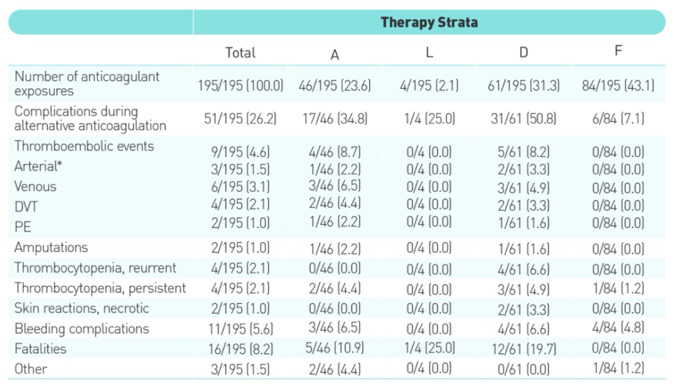Select the Number of anticoagulant exposures row label

coord(87,84)
